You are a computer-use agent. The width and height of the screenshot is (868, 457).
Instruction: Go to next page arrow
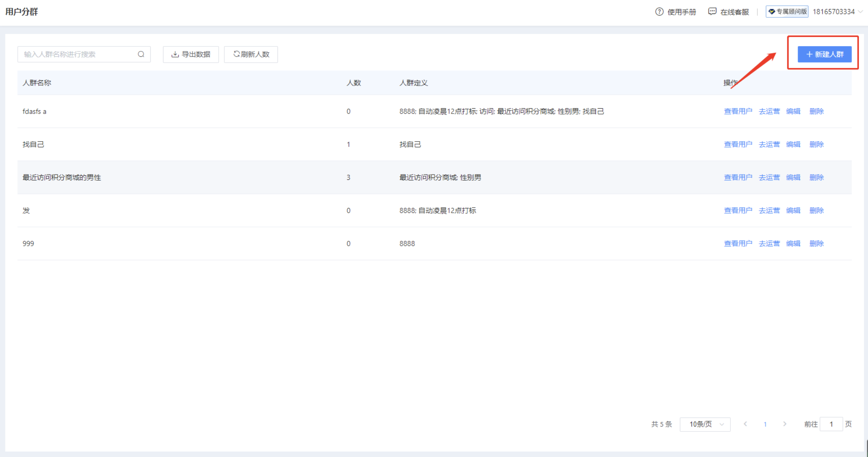tap(785, 424)
